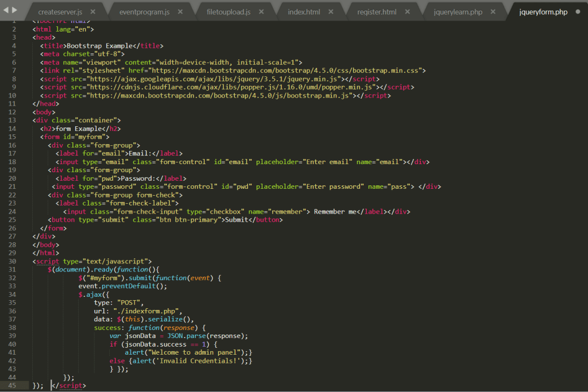This screenshot has width=588, height=392.
Task: Click the right tab navigation arrow
Action: (x=14, y=10)
